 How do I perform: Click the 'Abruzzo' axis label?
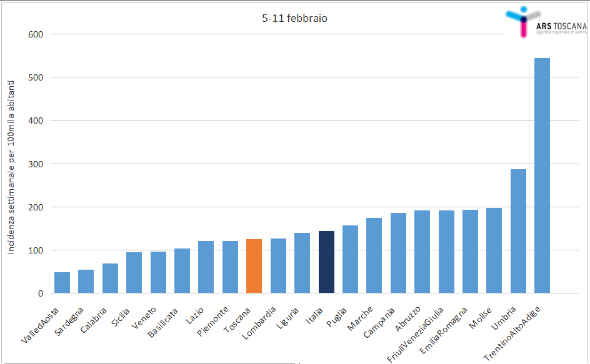(408, 319)
